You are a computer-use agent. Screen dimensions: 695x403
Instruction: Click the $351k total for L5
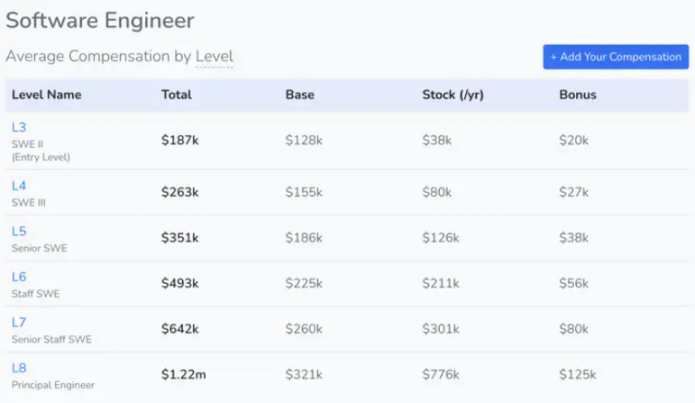click(180, 238)
